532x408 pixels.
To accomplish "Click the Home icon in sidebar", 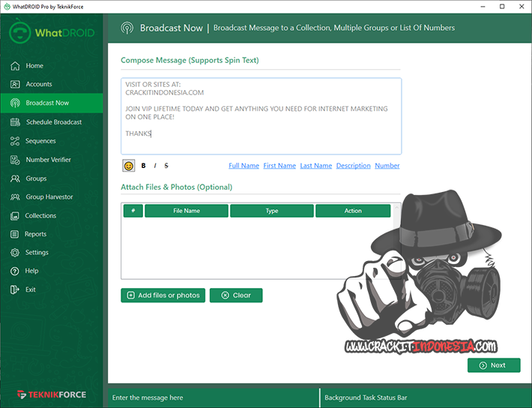I will coord(15,66).
